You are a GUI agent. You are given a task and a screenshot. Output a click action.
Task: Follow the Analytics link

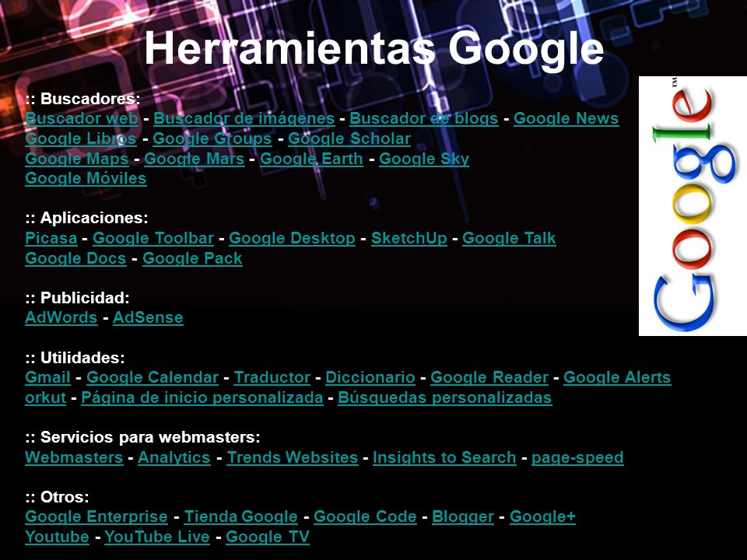coord(174,457)
